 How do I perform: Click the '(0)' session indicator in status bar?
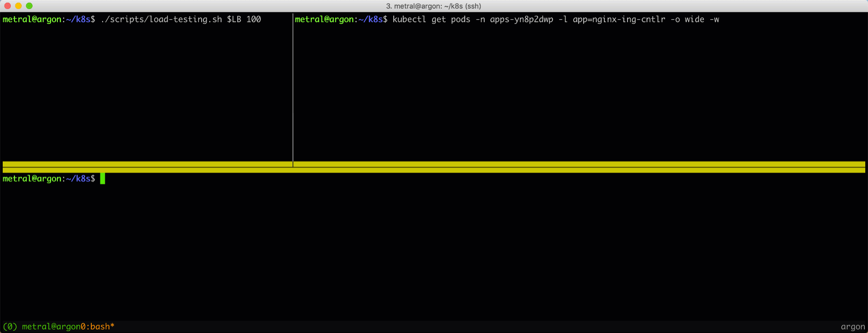coord(10,326)
